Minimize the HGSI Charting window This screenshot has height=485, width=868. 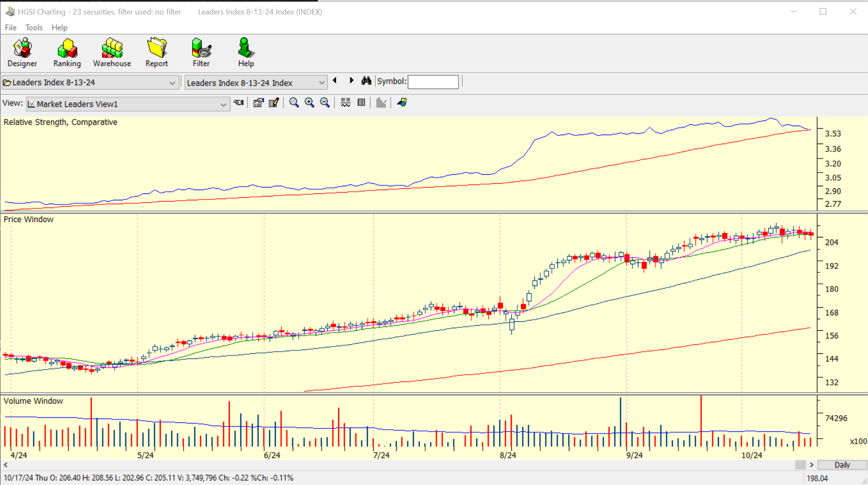(x=793, y=12)
